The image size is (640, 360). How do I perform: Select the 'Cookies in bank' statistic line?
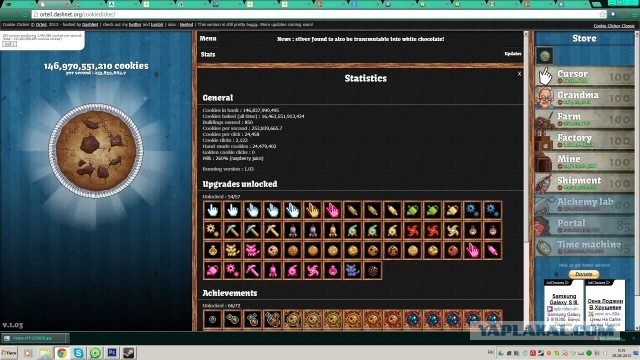pyautogui.click(x=242, y=110)
